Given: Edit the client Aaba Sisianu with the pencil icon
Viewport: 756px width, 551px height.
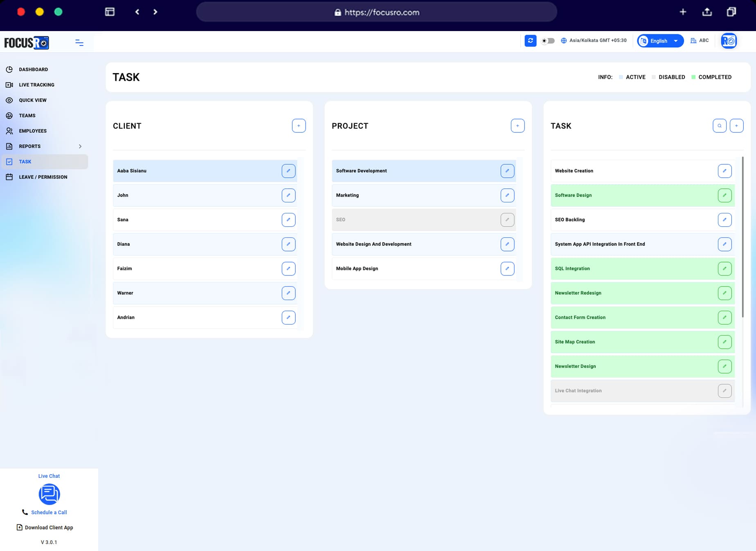Looking at the screenshot, I should point(289,171).
